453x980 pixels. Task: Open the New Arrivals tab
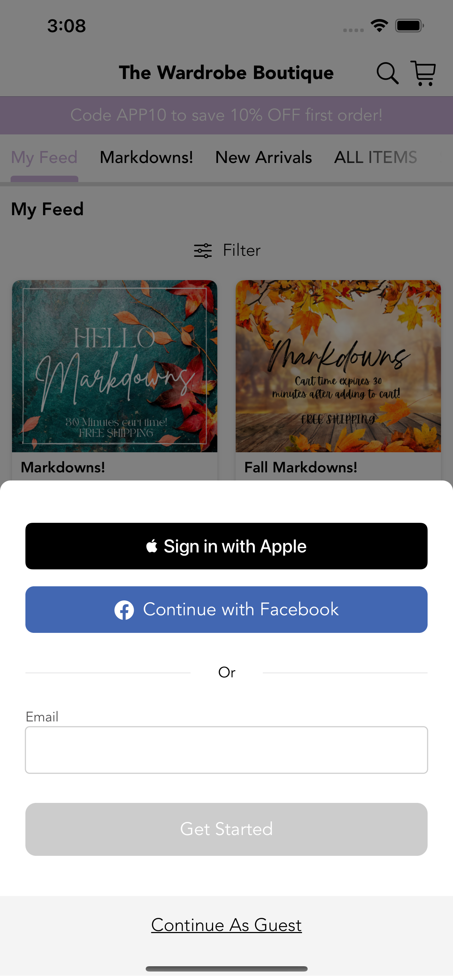(264, 157)
